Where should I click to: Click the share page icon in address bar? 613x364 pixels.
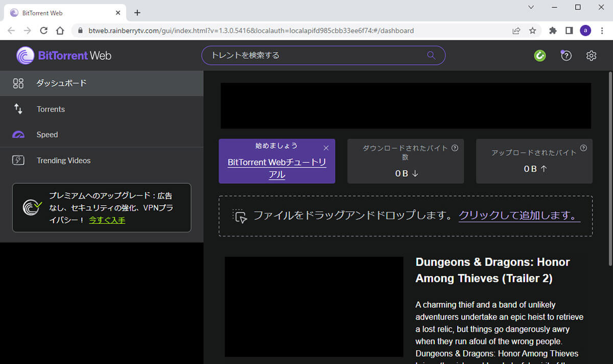516,31
